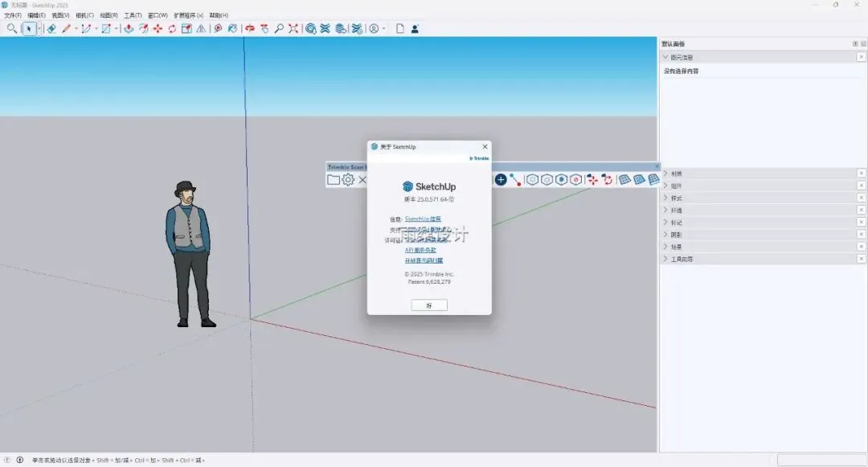Open the API terms link
This screenshot has width=868, height=467.
[x=420, y=250]
